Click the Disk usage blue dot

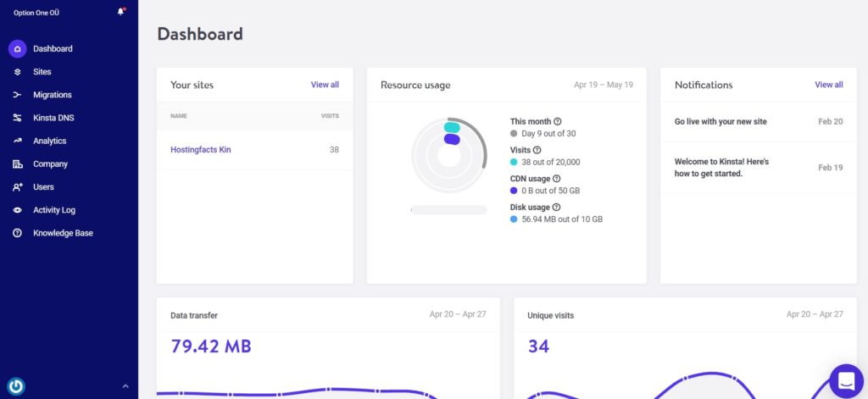514,219
